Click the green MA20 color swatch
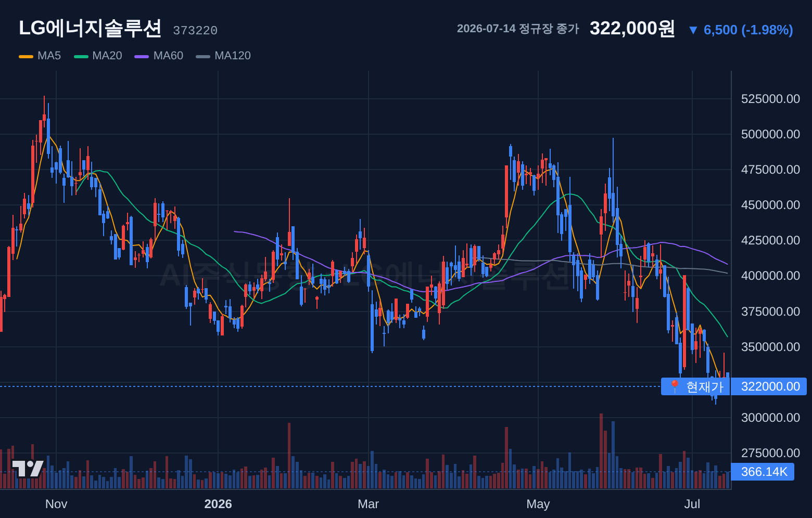Viewport: 812px width, 518px height. click(81, 56)
